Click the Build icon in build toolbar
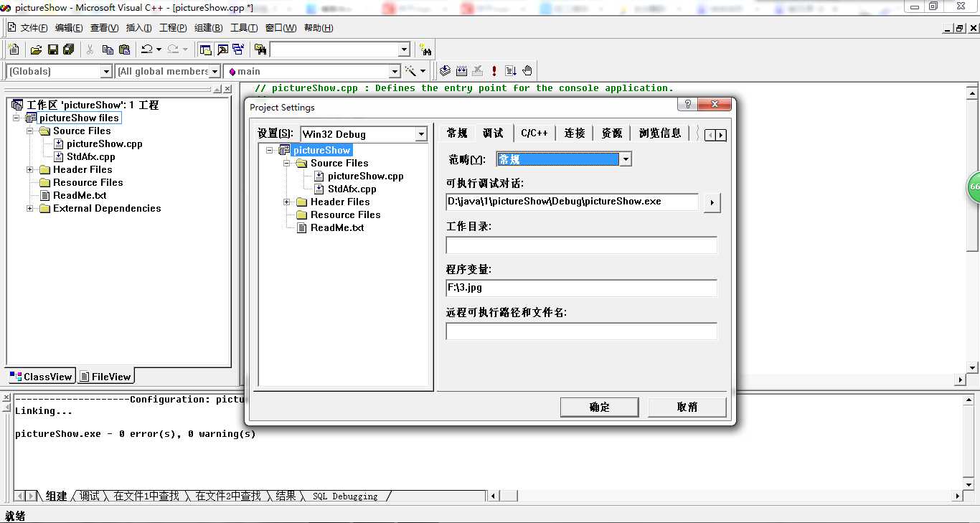 pos(461,71)
